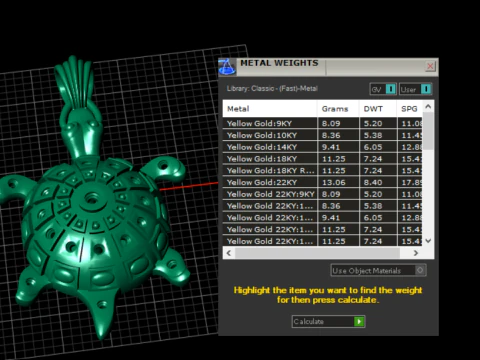
Task: Click the Metal Weights flask icon
Action: pyautogui.click(x=227, y=67)
